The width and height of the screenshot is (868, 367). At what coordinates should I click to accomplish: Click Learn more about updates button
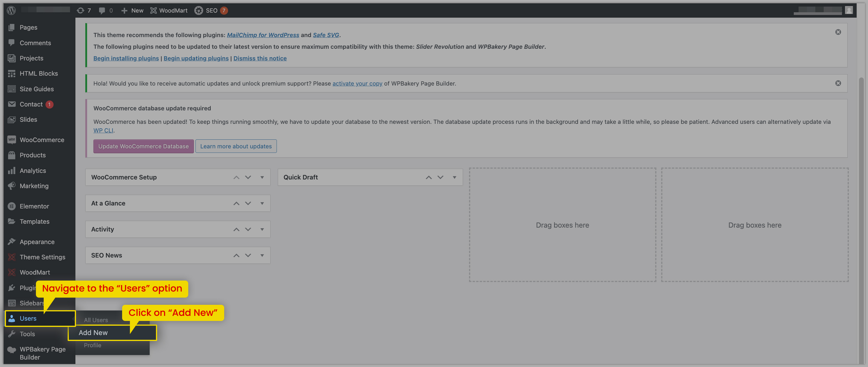pyautogui.click(x=236, y=146)
